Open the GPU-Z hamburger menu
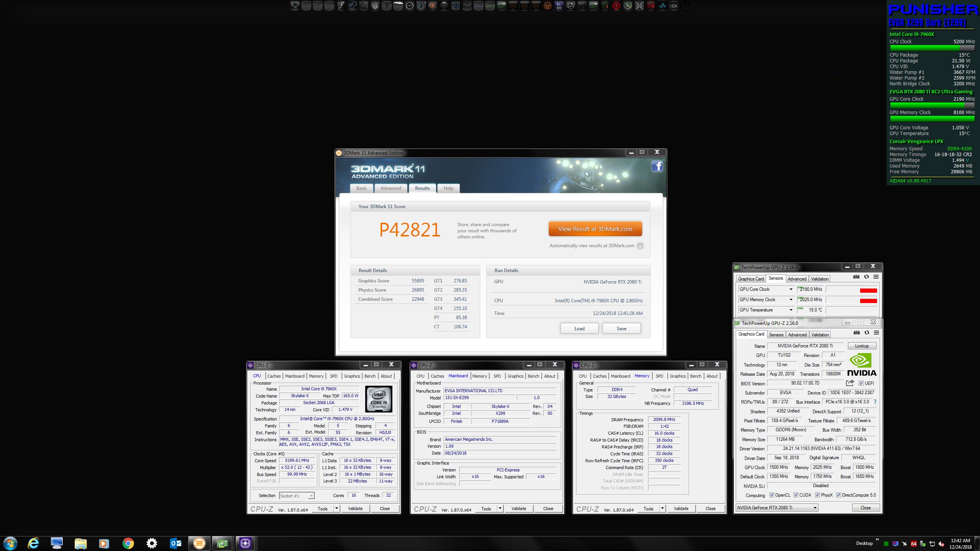 click(876, 333)
